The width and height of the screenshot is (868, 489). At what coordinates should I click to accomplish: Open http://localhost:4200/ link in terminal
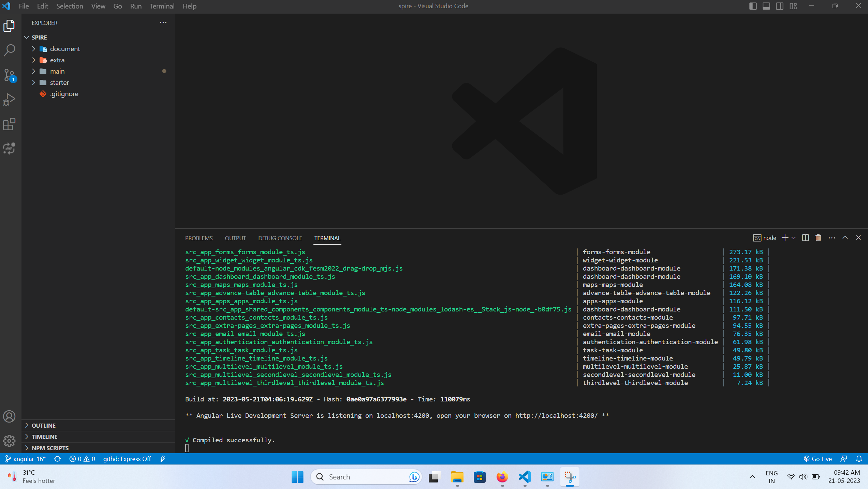coord(556,415)
